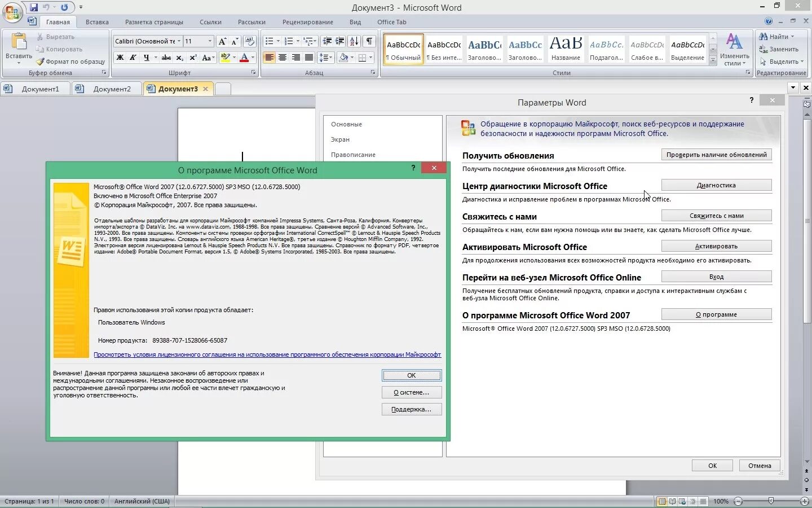Image resolution: width=812 pixels, height=508 pixels.
Task: Toggle Show paragraph marks (¶)
Action: pyautogui.click(x=369, y=41)
